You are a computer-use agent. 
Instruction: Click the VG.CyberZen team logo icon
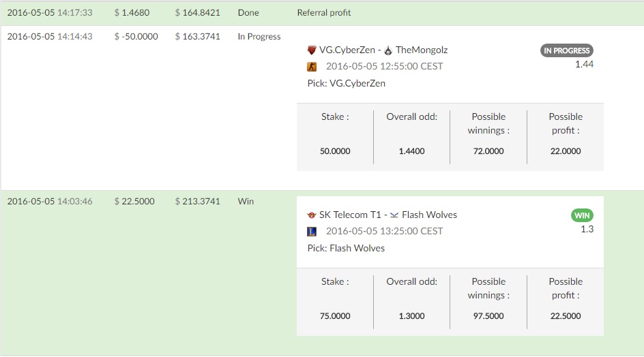[312, 50]
